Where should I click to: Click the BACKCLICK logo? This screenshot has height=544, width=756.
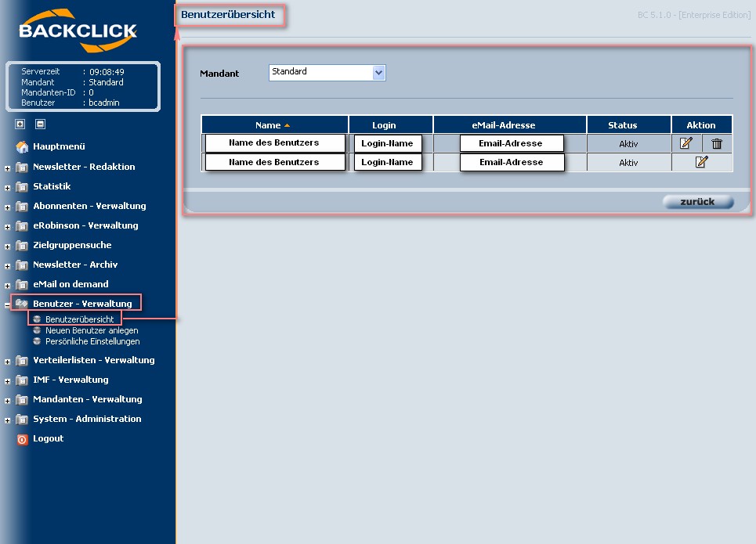[x=78, y=31]
